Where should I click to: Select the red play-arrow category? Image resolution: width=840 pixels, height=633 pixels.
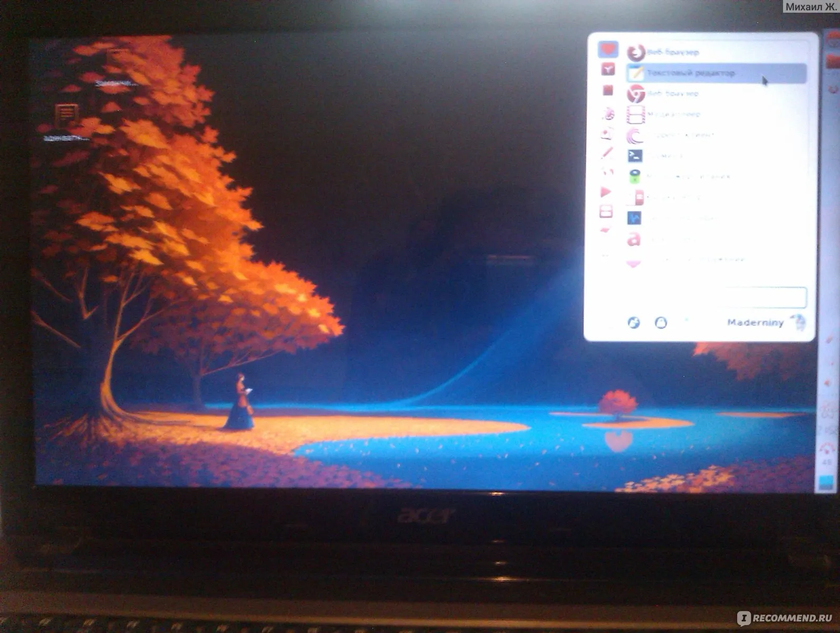pos(606,192)
